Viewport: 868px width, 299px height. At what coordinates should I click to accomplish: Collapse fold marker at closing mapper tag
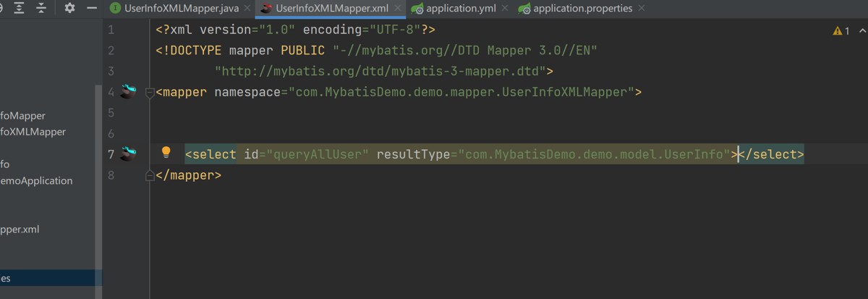(150, 175)
